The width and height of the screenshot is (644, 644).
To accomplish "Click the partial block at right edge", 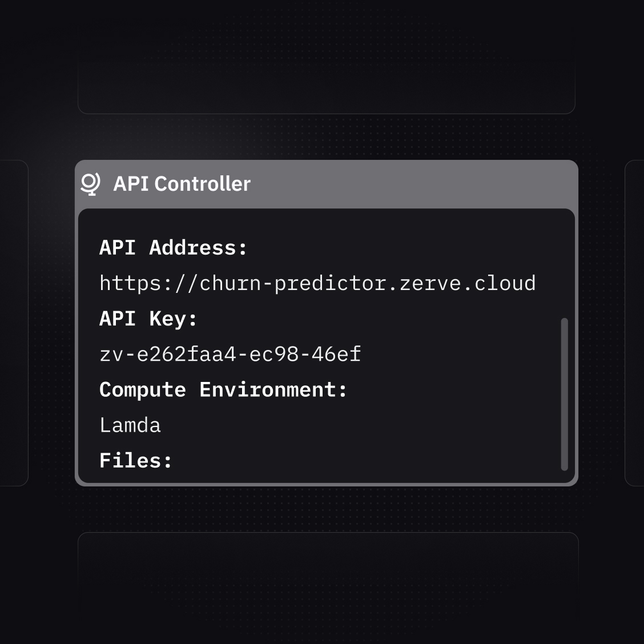I will [x=635, y=323].
